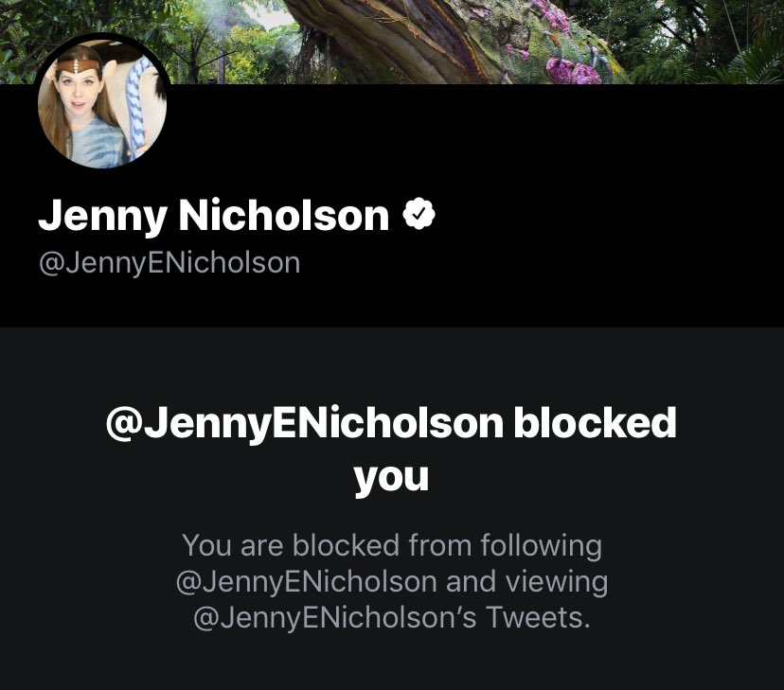Tap the "@JennyENicholson's Tweets." mention line
The height and width of the screenshot is (690, 784).
click(x=392, y=618)
